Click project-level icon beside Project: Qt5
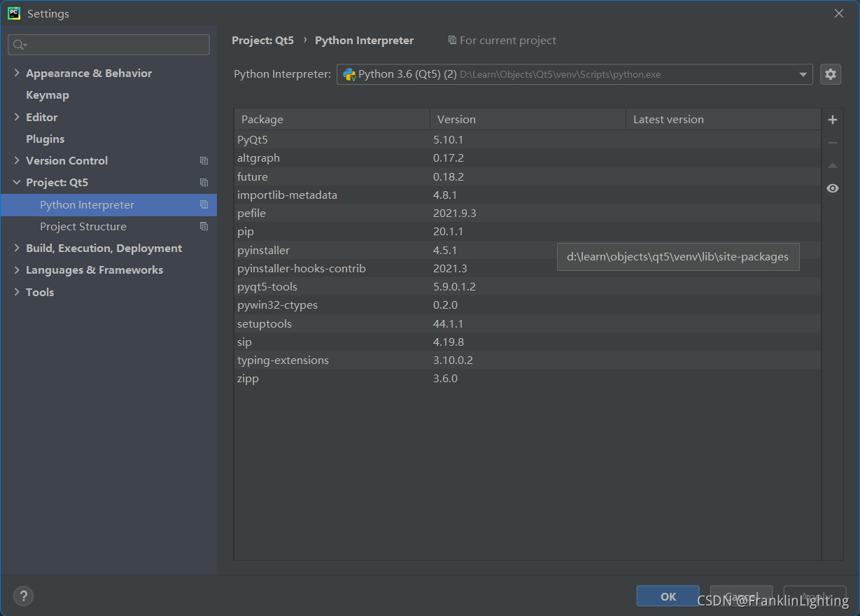This screenshot has height=616, width=860. [204, 183]
